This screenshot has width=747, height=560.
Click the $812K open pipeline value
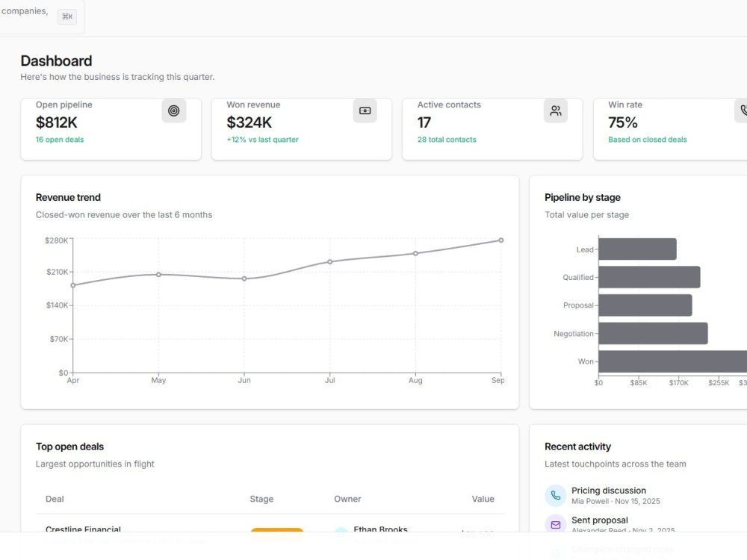[x=56, y=122]
